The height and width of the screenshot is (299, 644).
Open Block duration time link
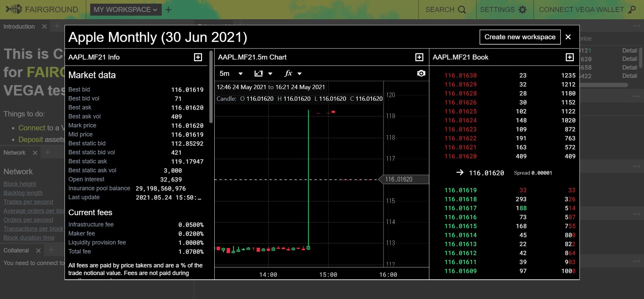pyautogui.click(x=29, y=238)
